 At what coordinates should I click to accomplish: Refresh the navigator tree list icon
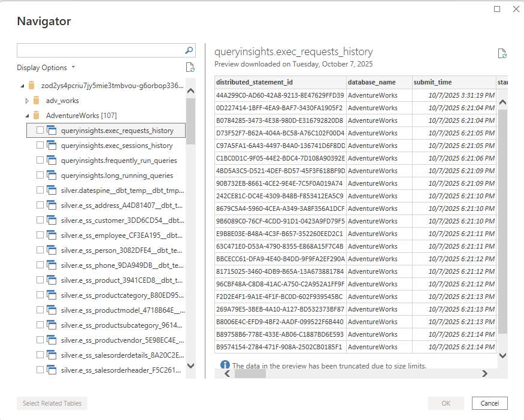tap(190, 68)
